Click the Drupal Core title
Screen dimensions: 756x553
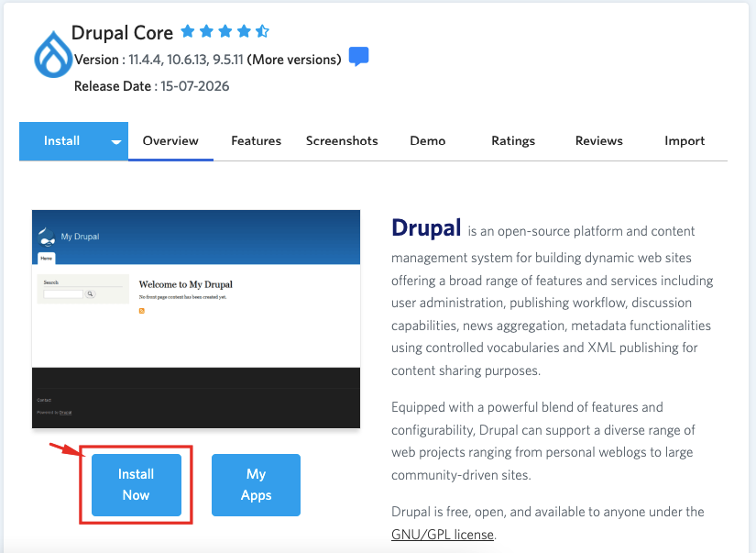click(x=122, y=33)
